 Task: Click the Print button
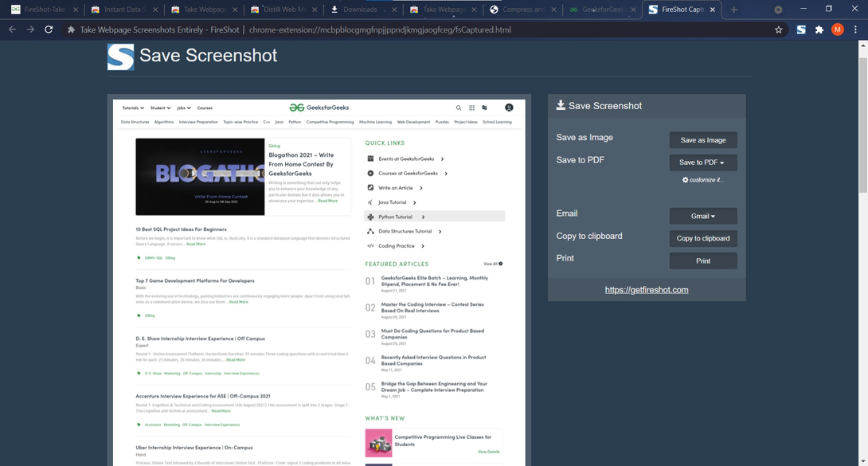coord(703,260)
